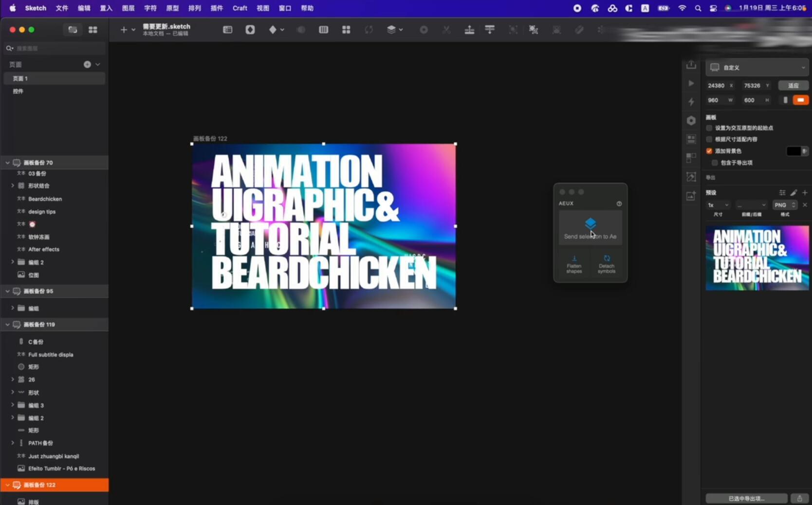This screenshot has height=505, width=812.
Task: Remove the 1x PNG export preset
Action: coord(805,205)
